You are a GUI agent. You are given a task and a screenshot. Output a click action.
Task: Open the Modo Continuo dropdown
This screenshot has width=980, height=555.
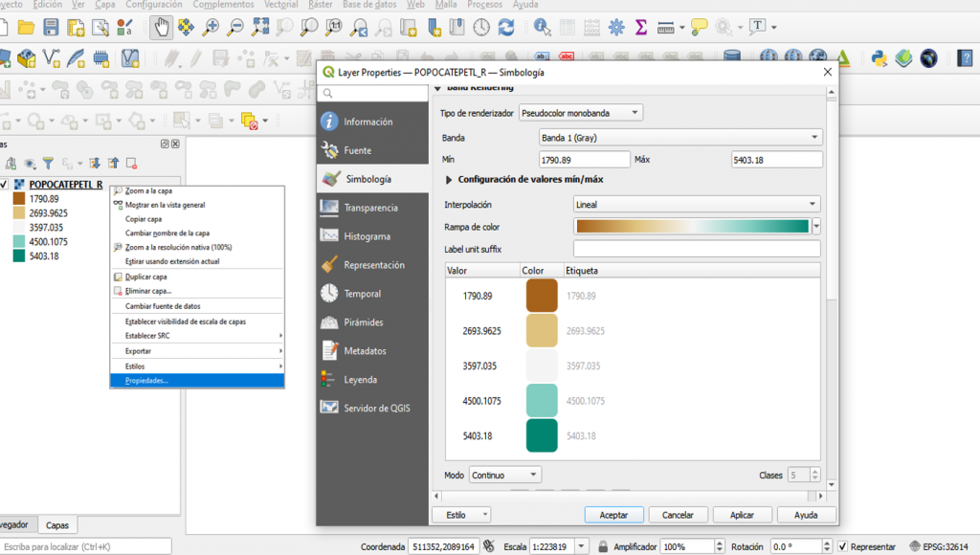(505, 475)
